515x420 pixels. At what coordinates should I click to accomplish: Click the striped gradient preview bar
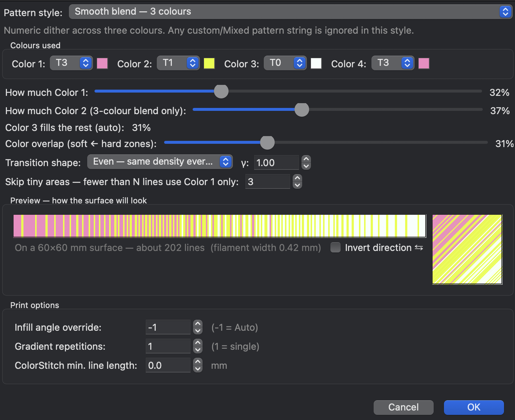pyautogui.click(x=220, y=226)
